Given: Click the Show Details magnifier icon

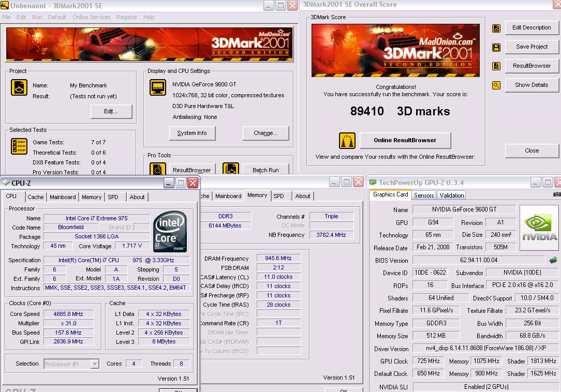Looking at the screenshot, I should click(x=496, y=85).
